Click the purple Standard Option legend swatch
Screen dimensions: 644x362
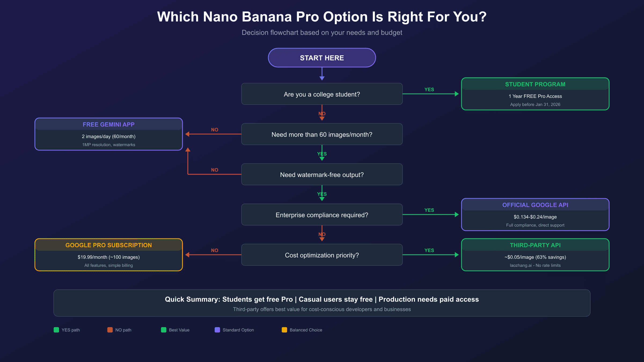(x=217, y=330)
